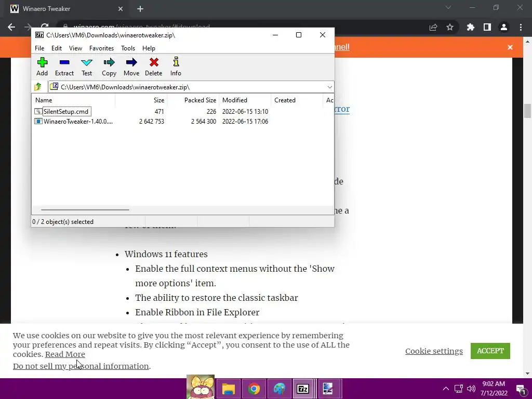Open the Info toolbar icon

176,66
